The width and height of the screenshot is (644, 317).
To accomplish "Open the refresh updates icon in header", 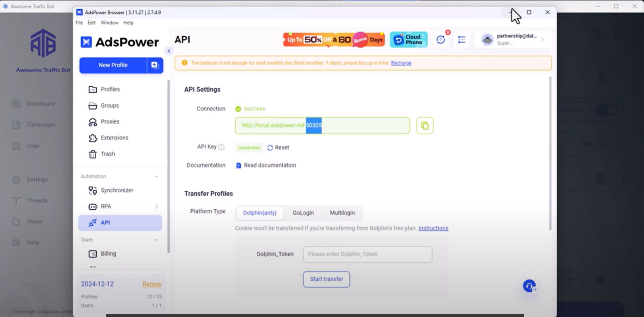I will (x=441, y=40).
